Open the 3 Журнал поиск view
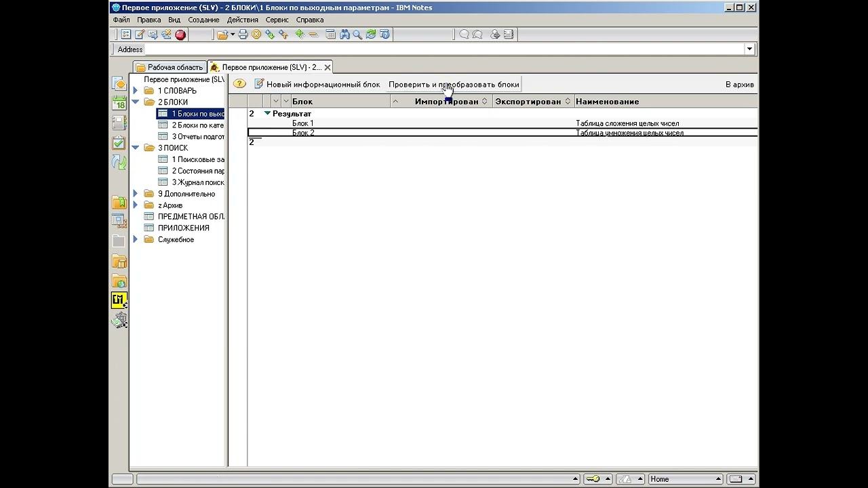Viewport: 868px width, 488px height. coord(191,182)
